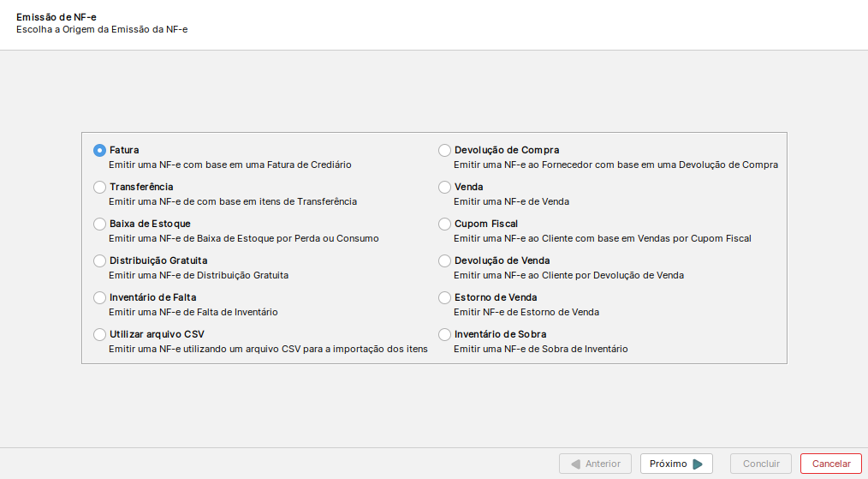Pick the Distribuição Gratuita option
The image size is (868, 479).
(99, 260)
